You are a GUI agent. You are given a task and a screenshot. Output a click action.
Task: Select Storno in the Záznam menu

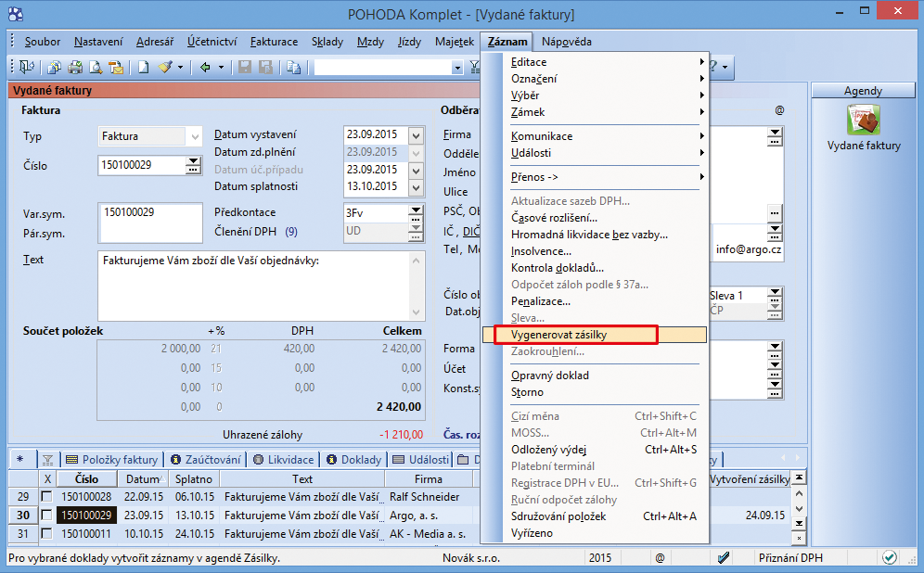pyautogui.click(x=605, y=392)
